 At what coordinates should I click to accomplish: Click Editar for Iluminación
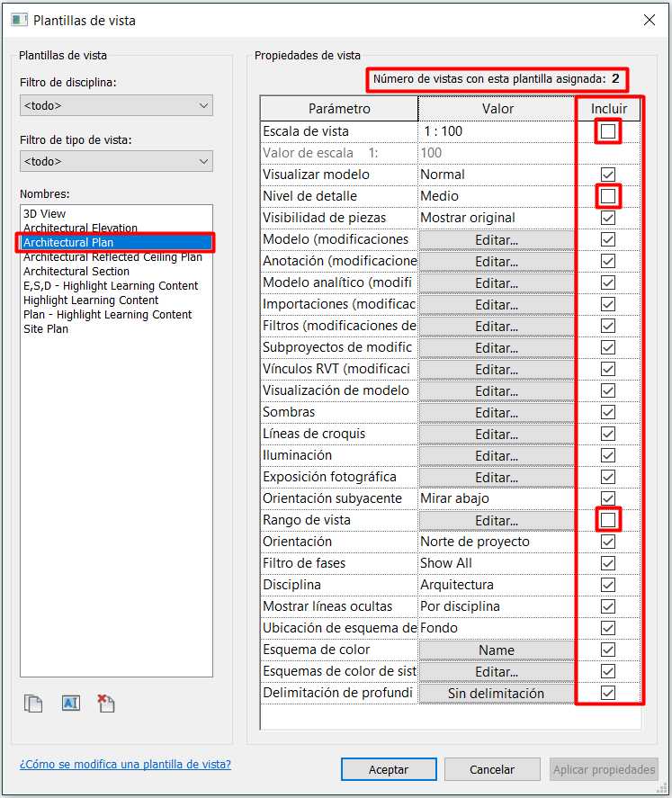pos(497,455)
